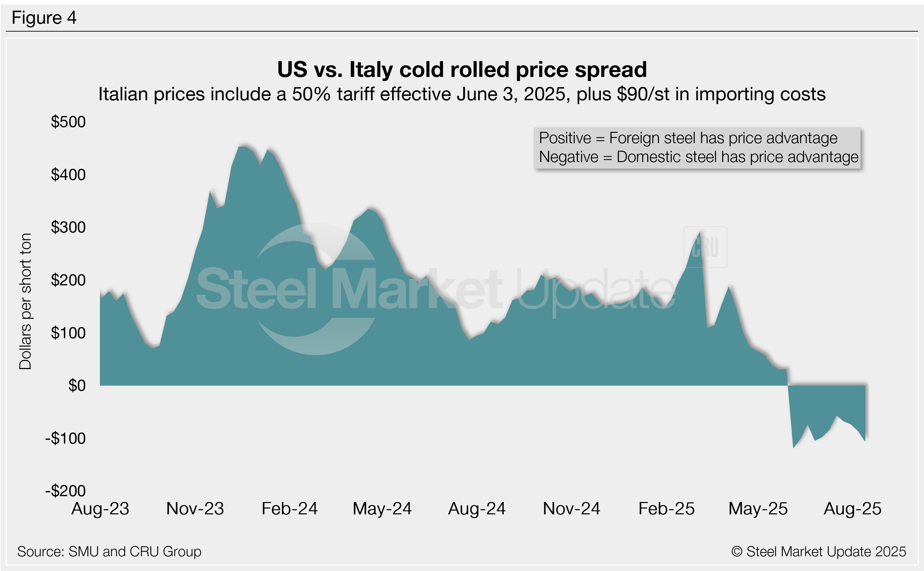
Task: Click the Nov-24 x-axis label
Action: [x=571, y=509]
